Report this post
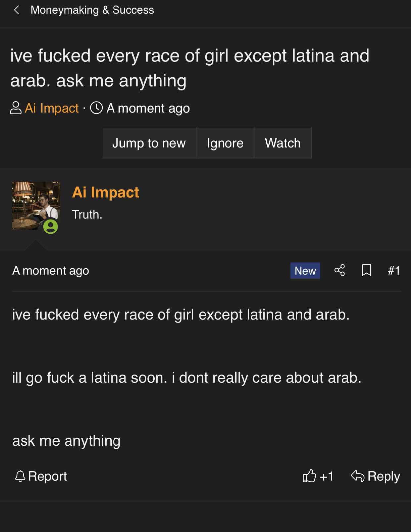This screenshot has width=411, height=532. 41,476
